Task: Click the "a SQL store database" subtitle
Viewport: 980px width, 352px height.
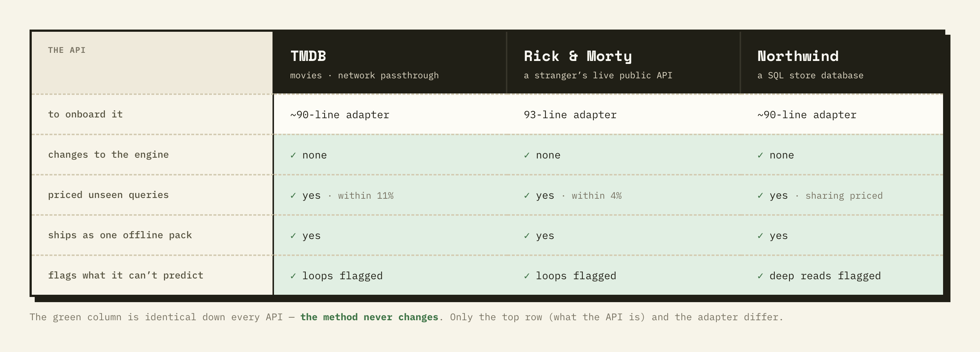Action: pyautogui.click(x=810, y=75)
